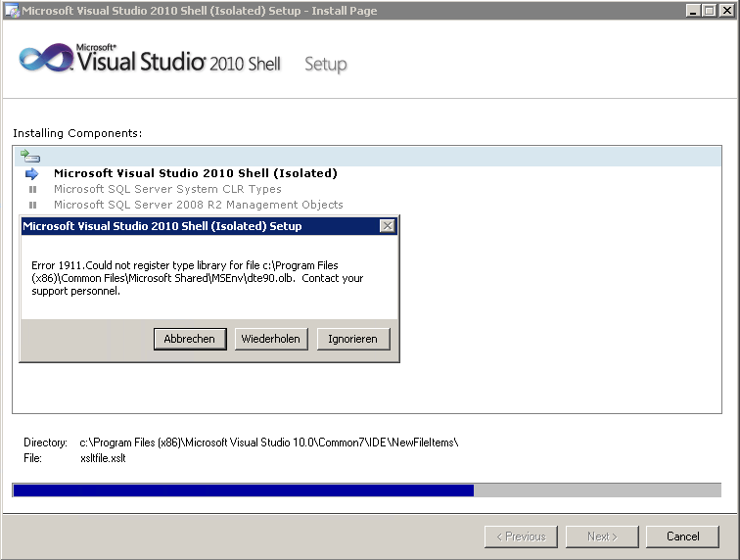
Task: Click the setup icon in title bar
Action: pyautogui.click(x=12, y=11)
